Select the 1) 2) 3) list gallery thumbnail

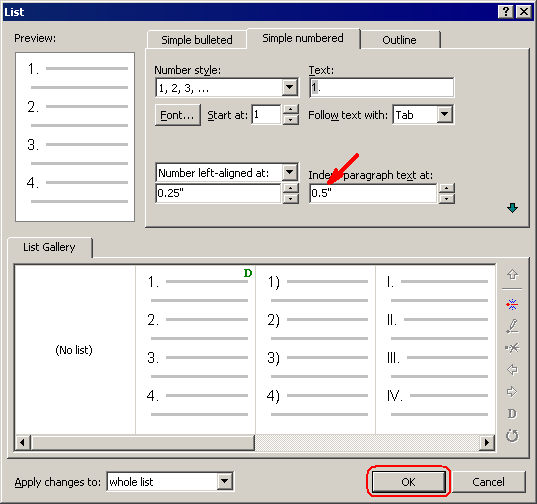point(315,349)
